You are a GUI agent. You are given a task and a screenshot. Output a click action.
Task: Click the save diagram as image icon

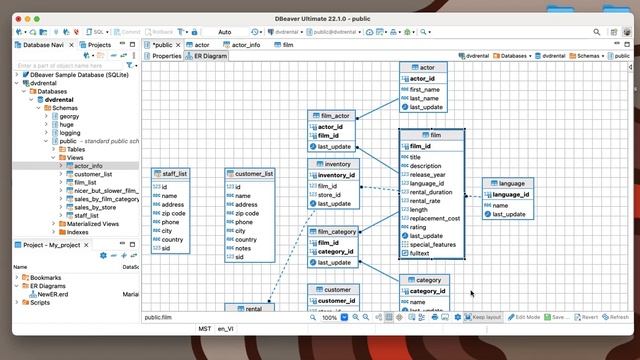445,317
